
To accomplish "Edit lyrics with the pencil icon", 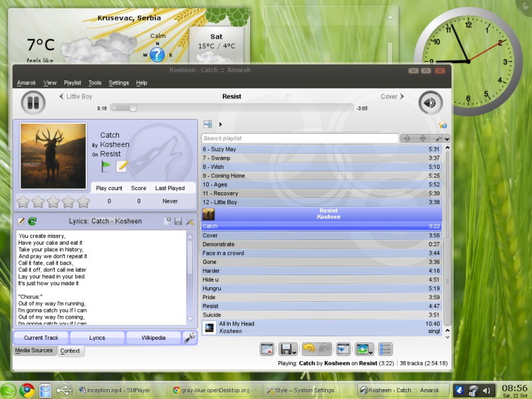I will coord(21,221).
